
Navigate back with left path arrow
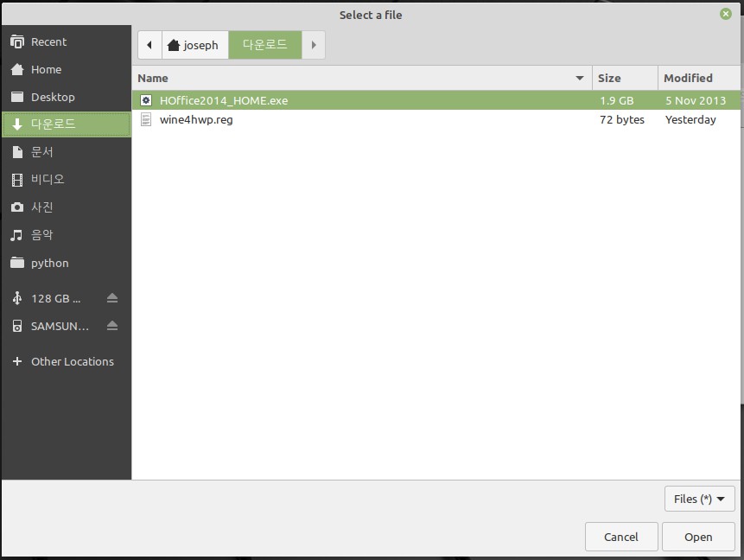click(150, 45)
